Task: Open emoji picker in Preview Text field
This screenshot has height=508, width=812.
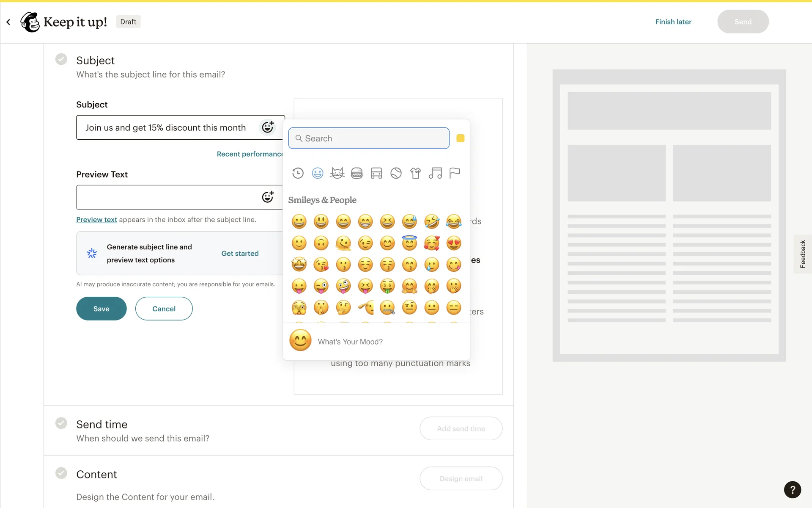Action: (x=268, y=197)
